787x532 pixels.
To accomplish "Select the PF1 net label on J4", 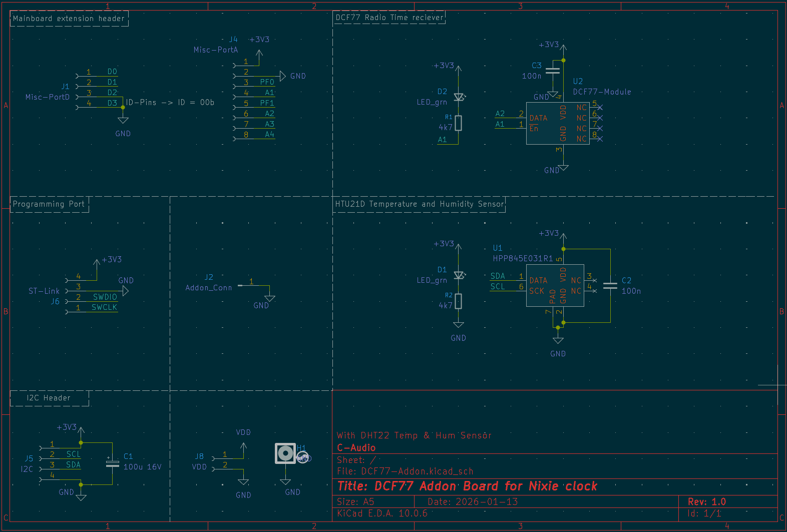I will pos(267,103).
